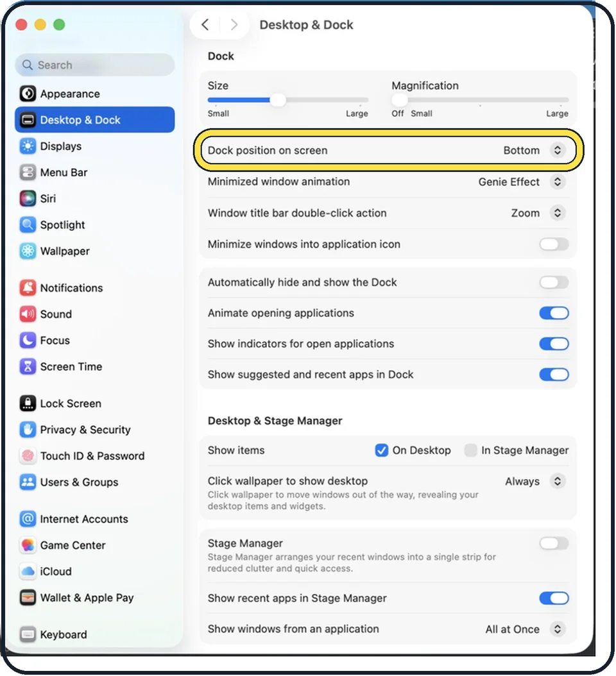The height and width of the screenshot is (676, 616).
Task: Click the Privacy & Security hand icon
Action: coord(28,430)
